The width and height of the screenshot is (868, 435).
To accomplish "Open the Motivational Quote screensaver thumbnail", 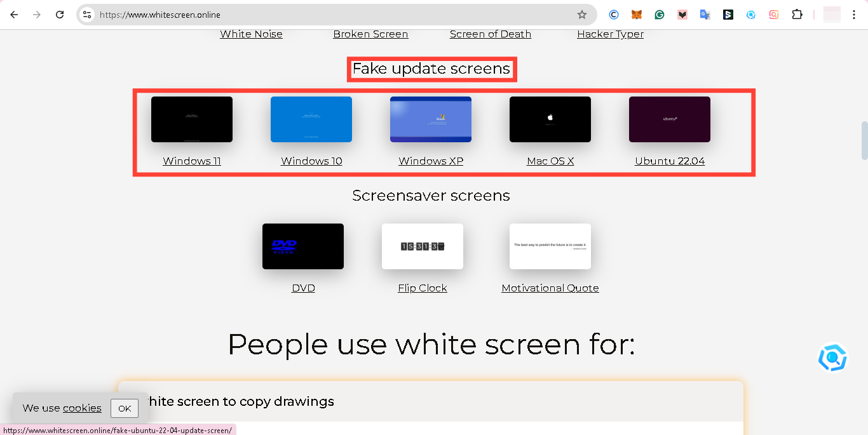I will (x=550, y=246).
